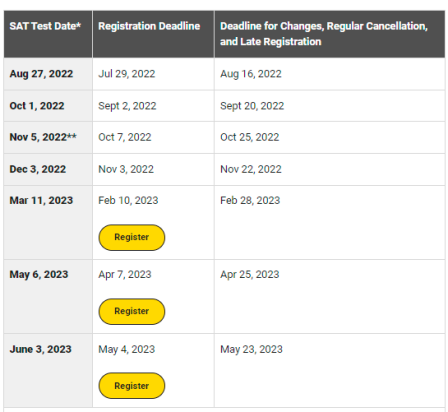Click the Jul 29, 2022 registration deadline
Screen dimensions: 448x412
pos(127,74)
